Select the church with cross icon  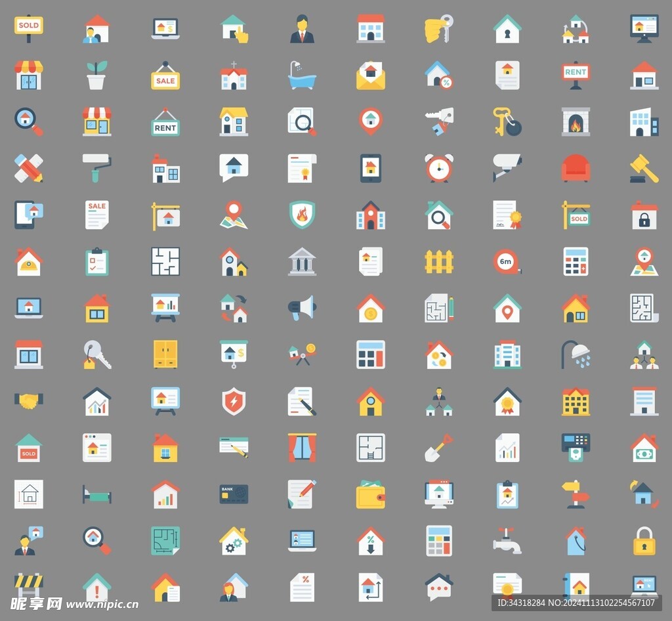[234, 75]
